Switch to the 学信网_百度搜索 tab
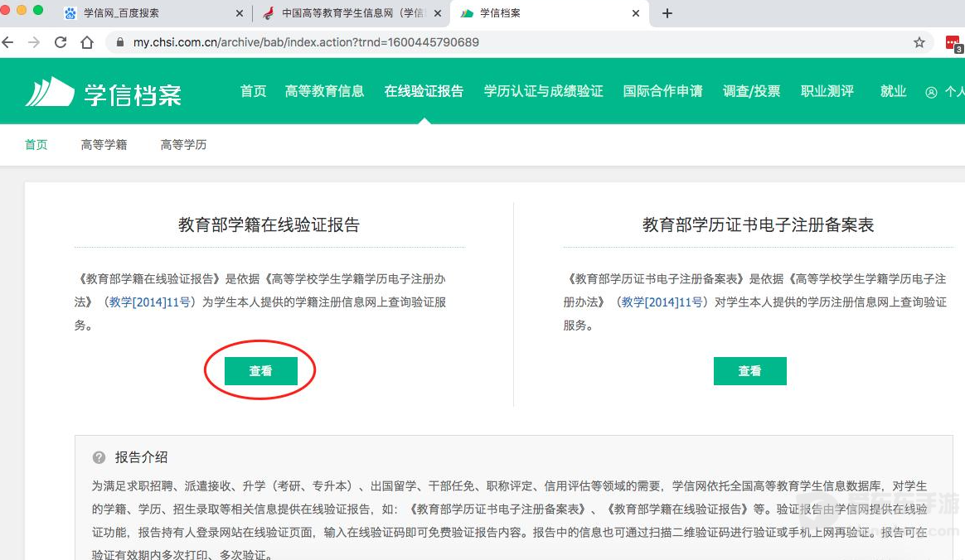 click(154, 13)
